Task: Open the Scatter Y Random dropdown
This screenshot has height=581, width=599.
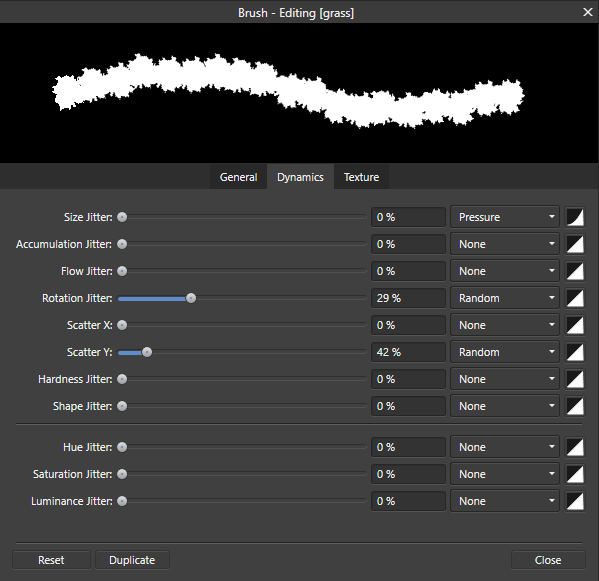Action: coord(505,353)
